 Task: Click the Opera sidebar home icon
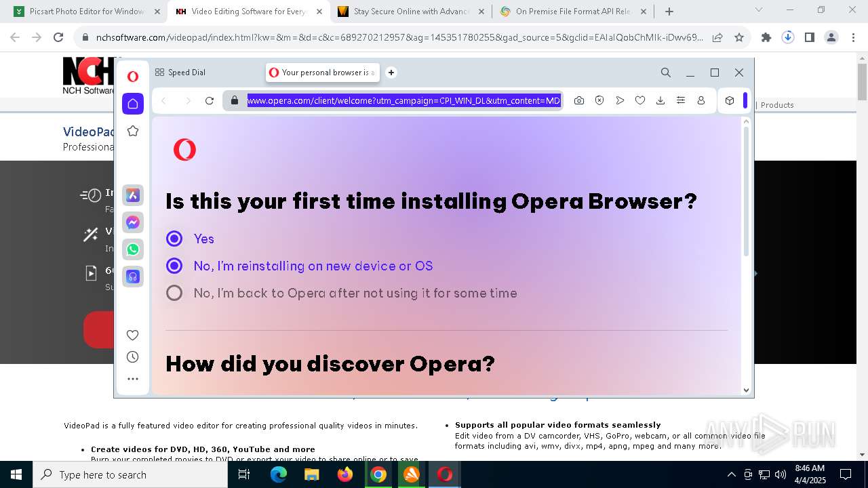[133, 104]
